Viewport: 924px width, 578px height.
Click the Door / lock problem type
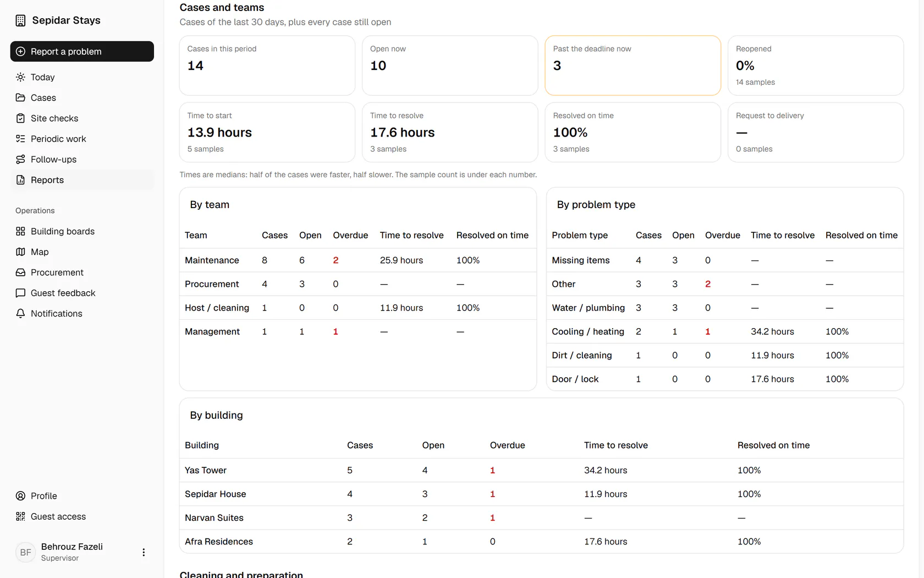tap(575, 379)
